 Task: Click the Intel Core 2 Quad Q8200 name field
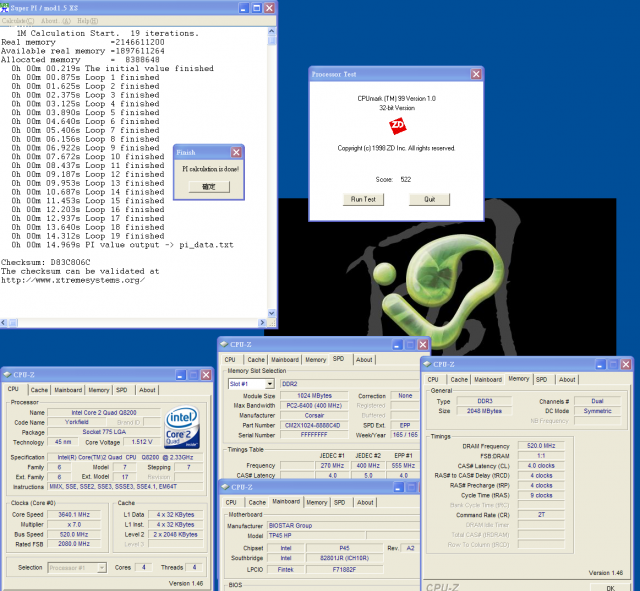pyautogui.click(x=104, y=413)
